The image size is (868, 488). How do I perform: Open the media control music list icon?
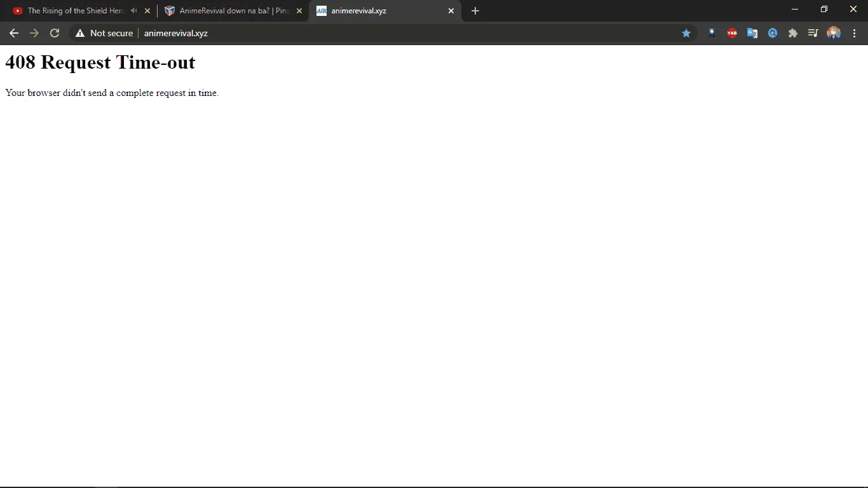813,33
